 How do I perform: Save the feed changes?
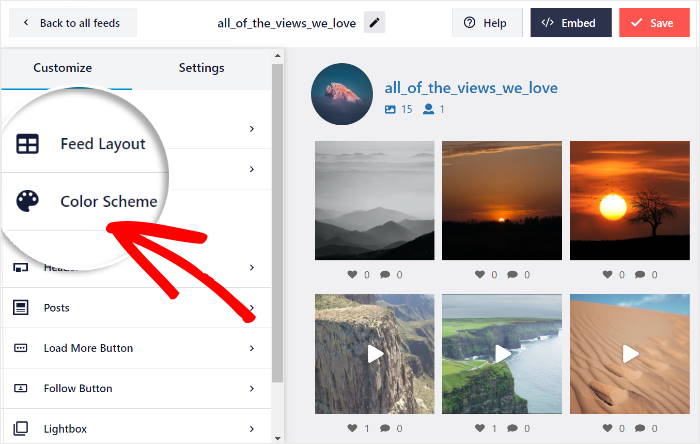click(654, 23)
